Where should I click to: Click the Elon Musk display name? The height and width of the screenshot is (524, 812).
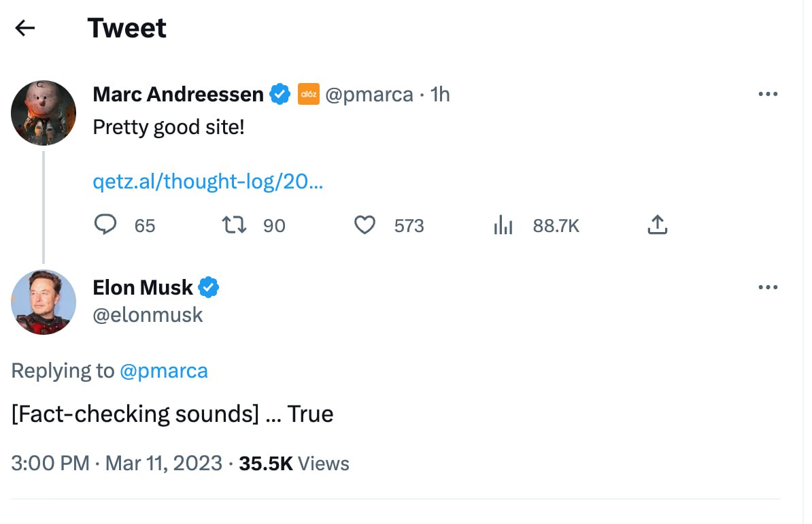pos(143,288)
